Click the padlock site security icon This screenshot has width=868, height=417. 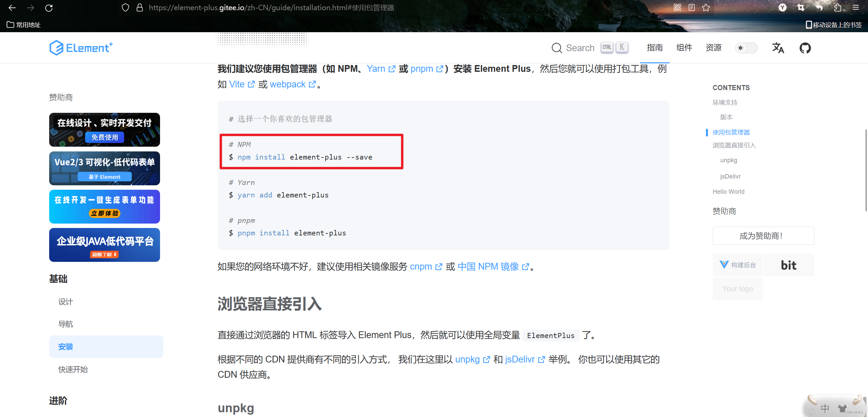[139, 7]
